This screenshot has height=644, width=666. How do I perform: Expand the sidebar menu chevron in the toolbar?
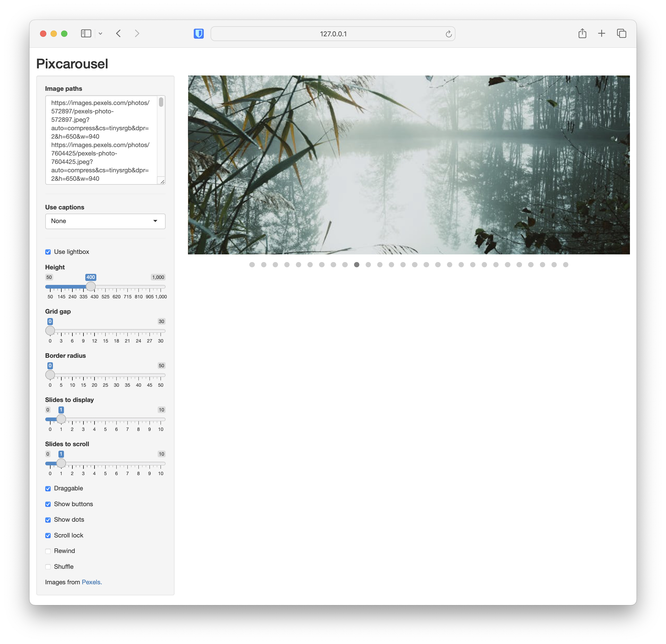coord(101,33)
